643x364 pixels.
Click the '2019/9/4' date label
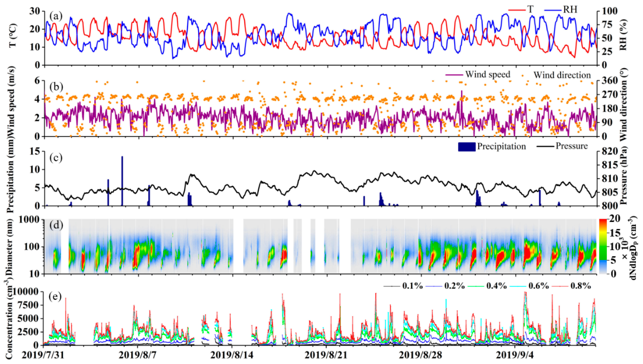[515, 355]
